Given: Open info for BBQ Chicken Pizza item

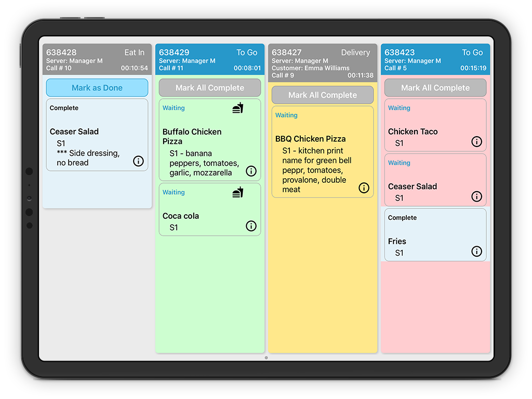Looking at the screenshot, I should click(364, 188).
